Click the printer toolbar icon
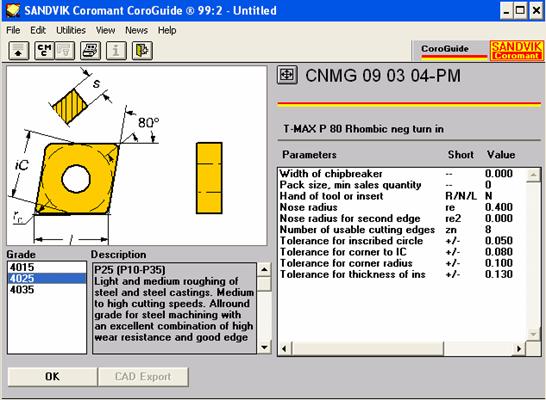Viewport: 546px width, 400px height. point(91,50)
